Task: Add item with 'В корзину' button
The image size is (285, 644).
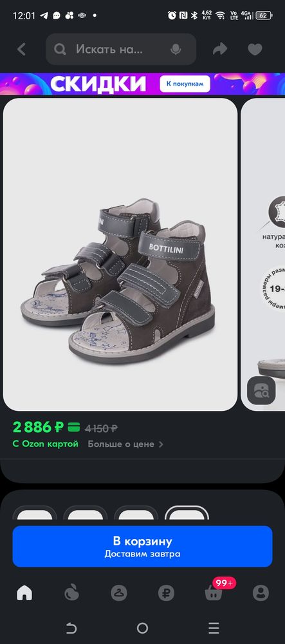Action: tap(142, 546)
